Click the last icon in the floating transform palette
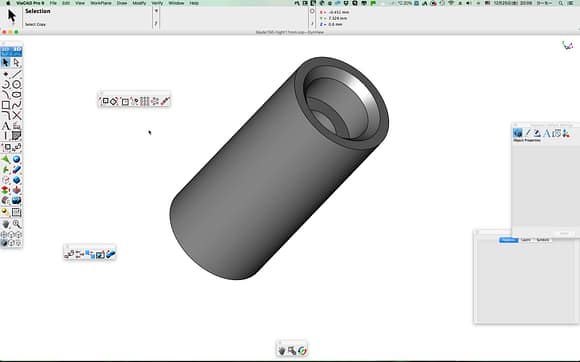Screen dimensions: 580x362 click(165, 101)
